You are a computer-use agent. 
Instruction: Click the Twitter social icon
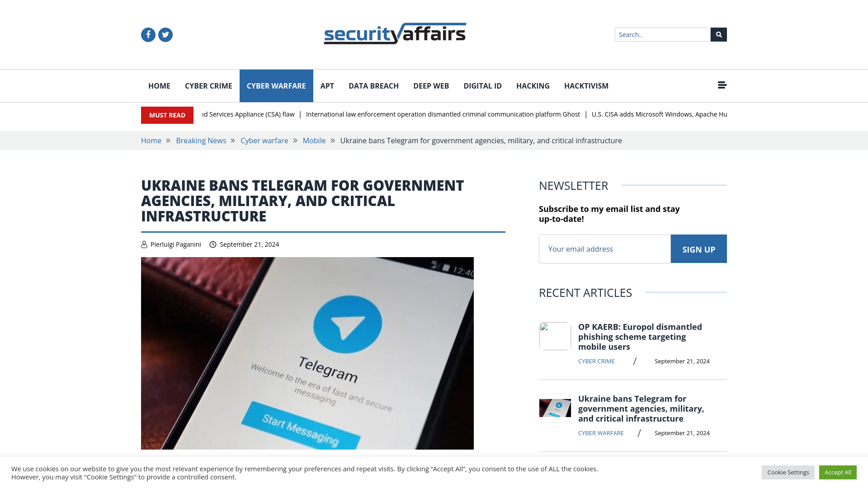(165, 34)
